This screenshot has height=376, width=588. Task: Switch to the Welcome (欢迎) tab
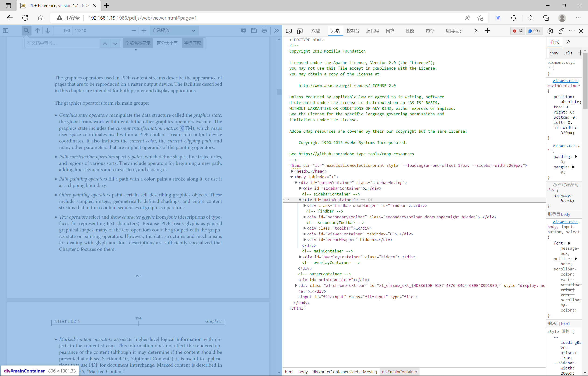[315, 31]
